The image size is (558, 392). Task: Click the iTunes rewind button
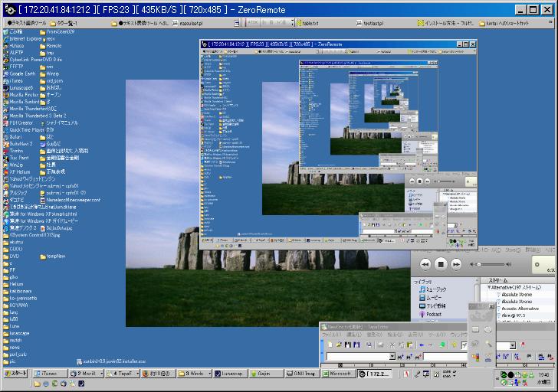pyautogui.click(x=425, y=264)
